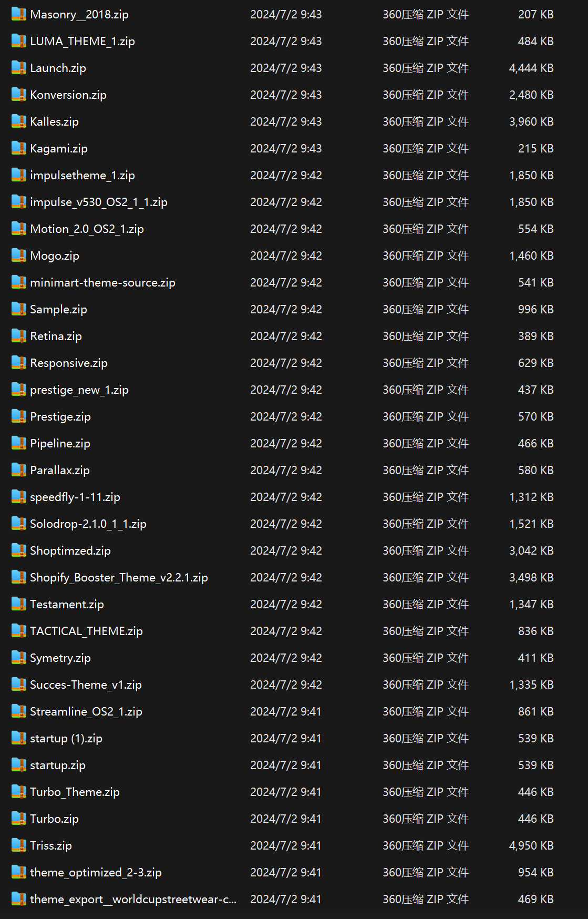588x919 pixels.
Task: Select file name impulsetheme_1.zip
Action: [82, 176]
